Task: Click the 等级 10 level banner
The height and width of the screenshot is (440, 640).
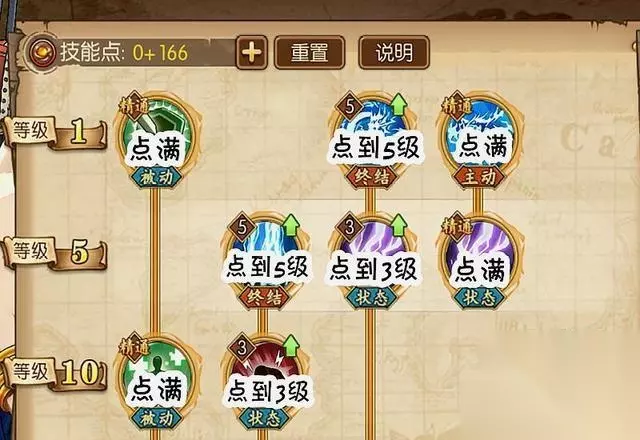Action: tap(55, 373)
